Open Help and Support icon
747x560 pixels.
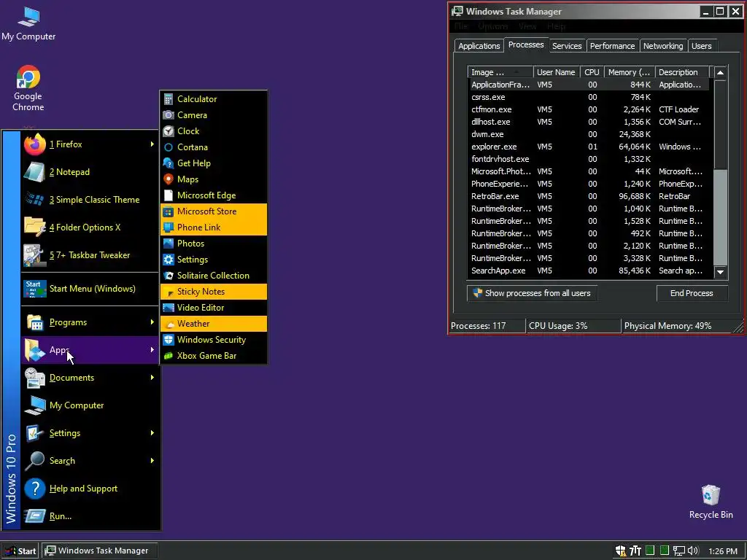click(34, 489)
